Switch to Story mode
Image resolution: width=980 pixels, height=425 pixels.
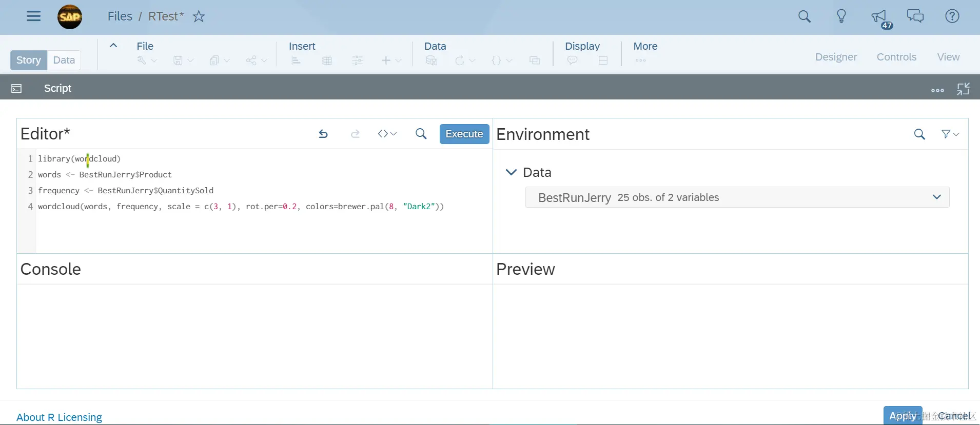point(29,60)
